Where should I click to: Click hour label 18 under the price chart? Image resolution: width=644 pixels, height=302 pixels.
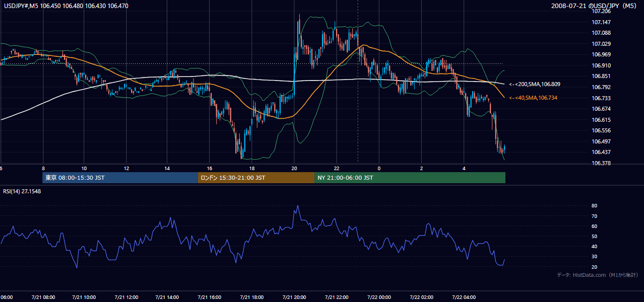[x=252, y=169]
